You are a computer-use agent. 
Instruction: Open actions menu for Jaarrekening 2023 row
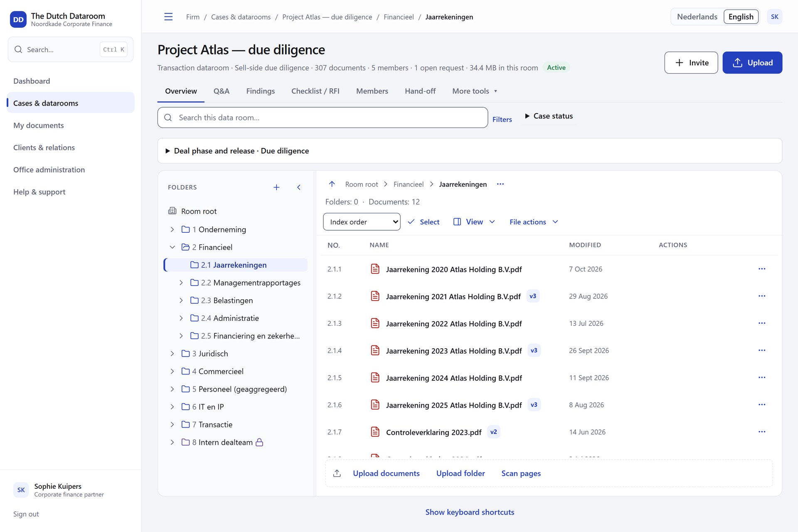click(x=762, y=350)
